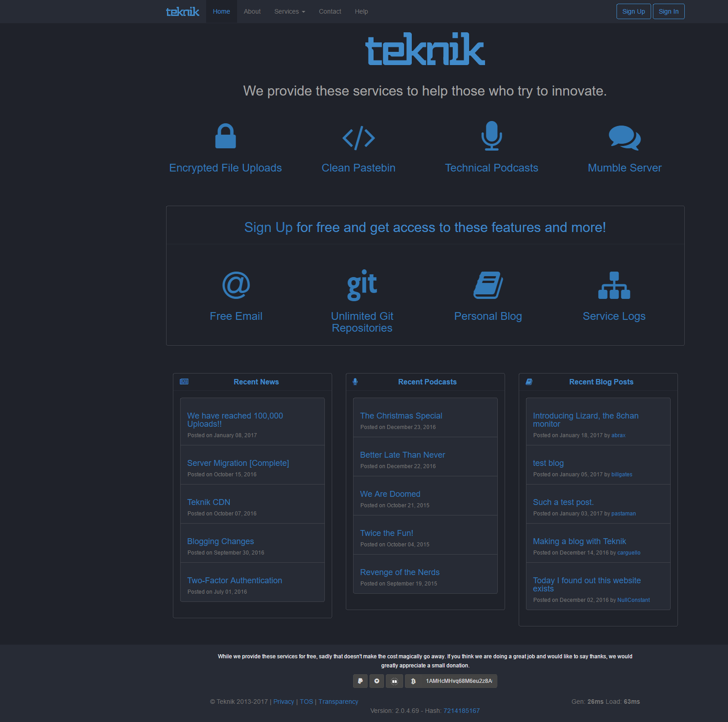Visit author abrax's profile
This screenshot has width=728, height=722.
point(618,435)
